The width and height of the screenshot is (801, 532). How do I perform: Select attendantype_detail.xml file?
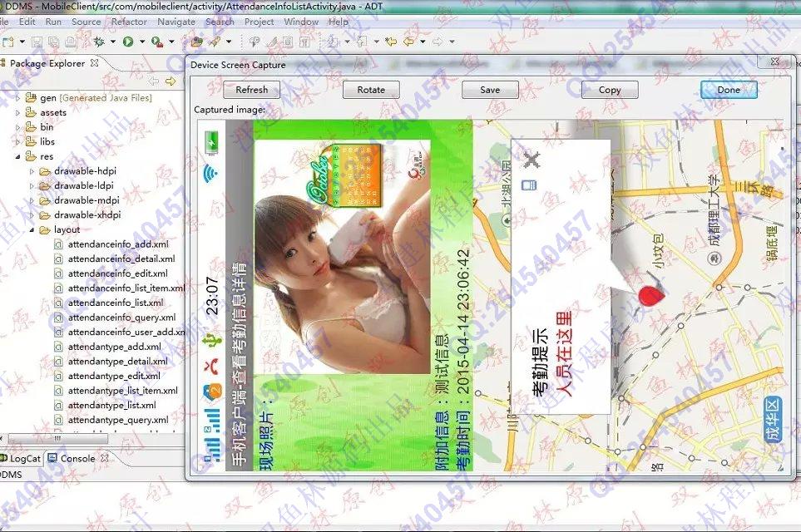tap(118, 362)
